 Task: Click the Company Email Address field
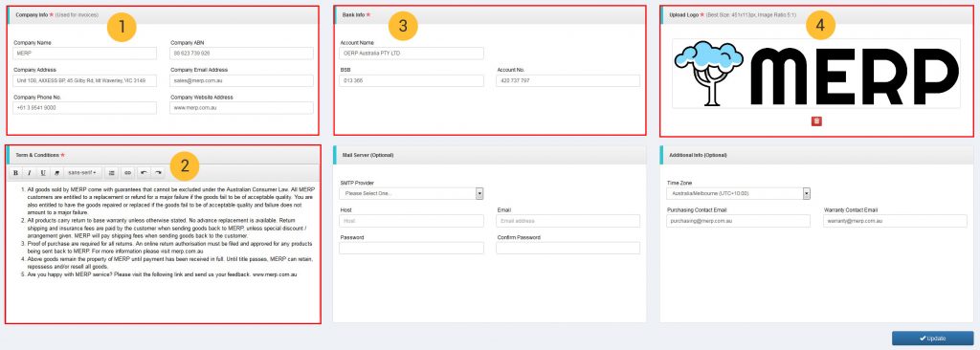[241, 80]
